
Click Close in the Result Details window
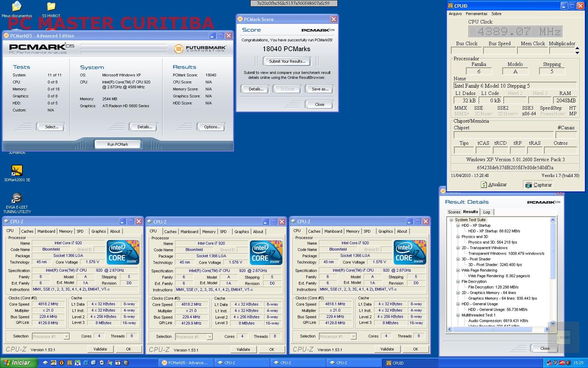[545, 348]
